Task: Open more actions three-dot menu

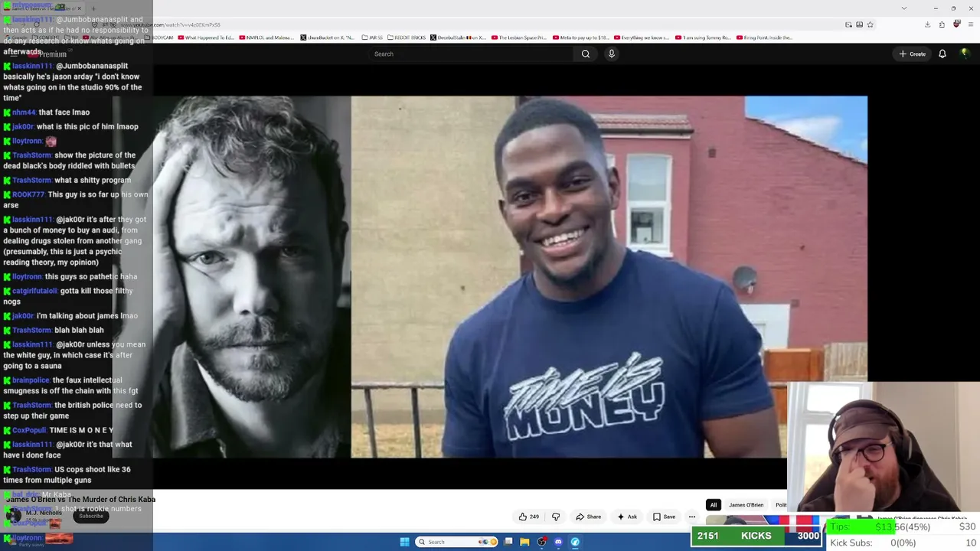Action: 692,517
